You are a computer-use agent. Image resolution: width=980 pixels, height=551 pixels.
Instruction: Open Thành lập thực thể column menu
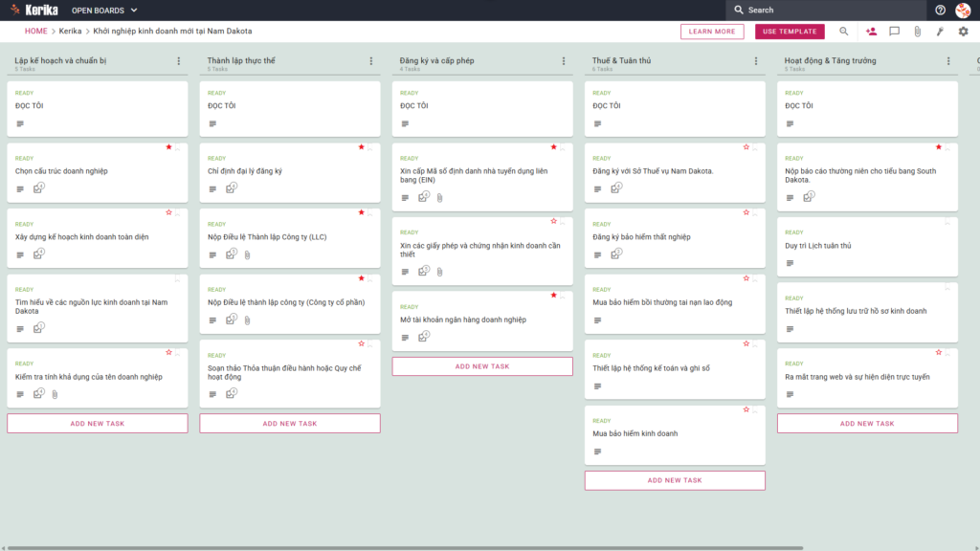tap(371, 61)
